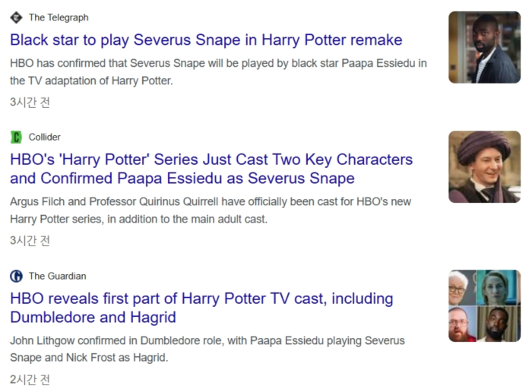This screenshot has height=392, width=532.
Task: Click The Guardian source name
Action: [x=57, y=276]
